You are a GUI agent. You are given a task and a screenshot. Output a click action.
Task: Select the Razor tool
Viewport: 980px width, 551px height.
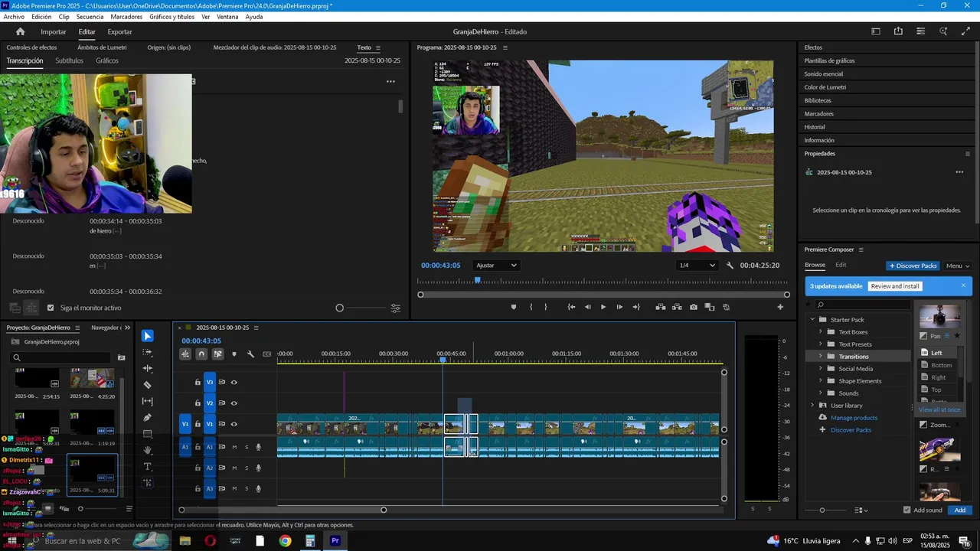click(x=148, y=385)
